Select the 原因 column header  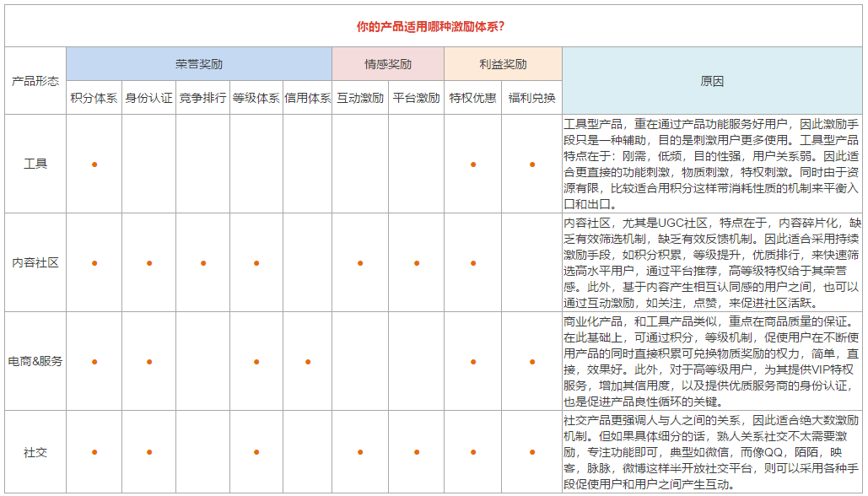712,81
